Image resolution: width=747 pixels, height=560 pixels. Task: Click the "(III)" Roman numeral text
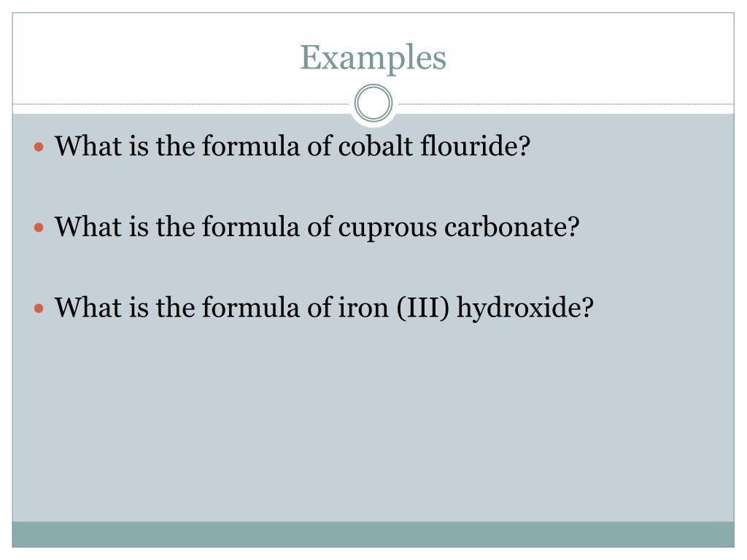click(422, 308)
